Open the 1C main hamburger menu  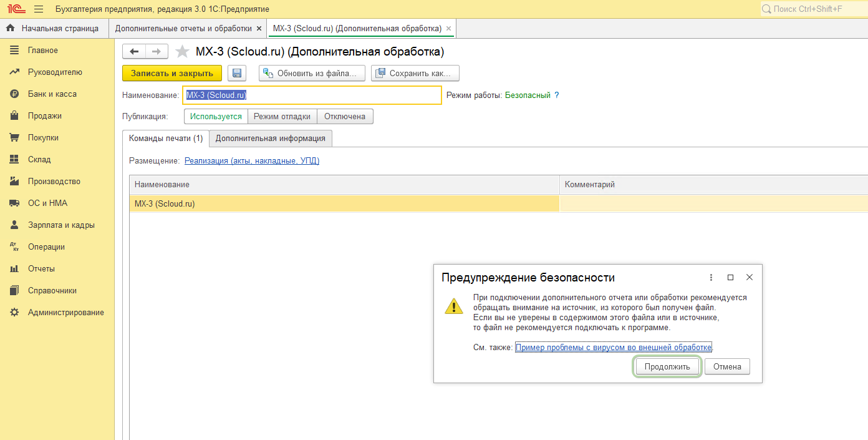39,9
